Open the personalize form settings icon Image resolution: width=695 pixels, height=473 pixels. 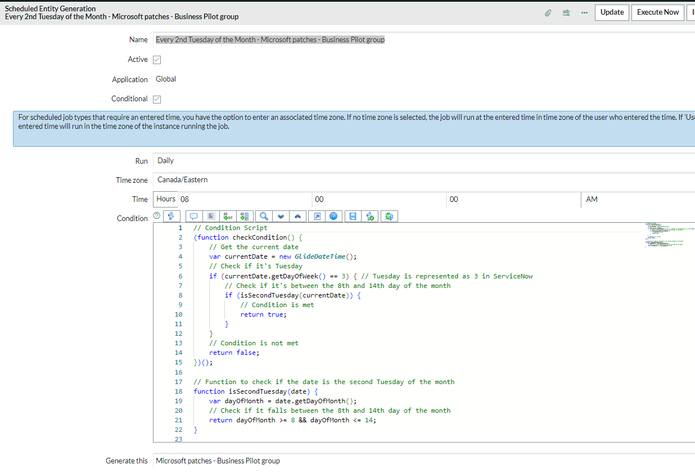566,13
